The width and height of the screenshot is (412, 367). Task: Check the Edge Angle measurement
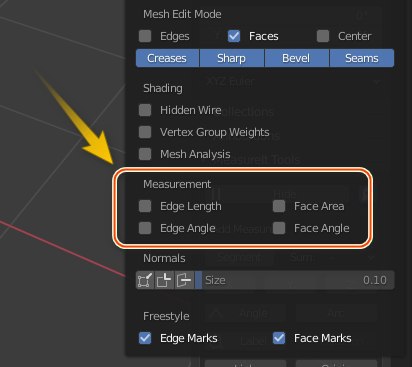coord(145,228)
